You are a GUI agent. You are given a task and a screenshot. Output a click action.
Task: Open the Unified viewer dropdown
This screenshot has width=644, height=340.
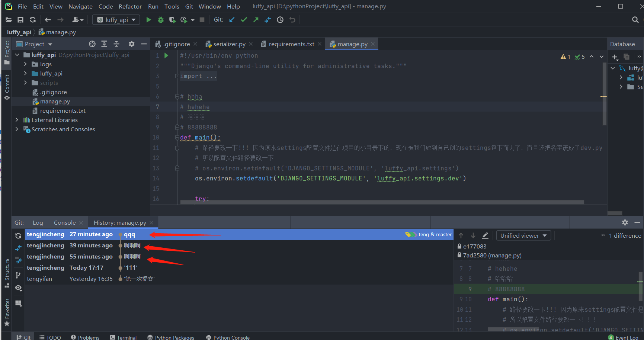[523, 235]
